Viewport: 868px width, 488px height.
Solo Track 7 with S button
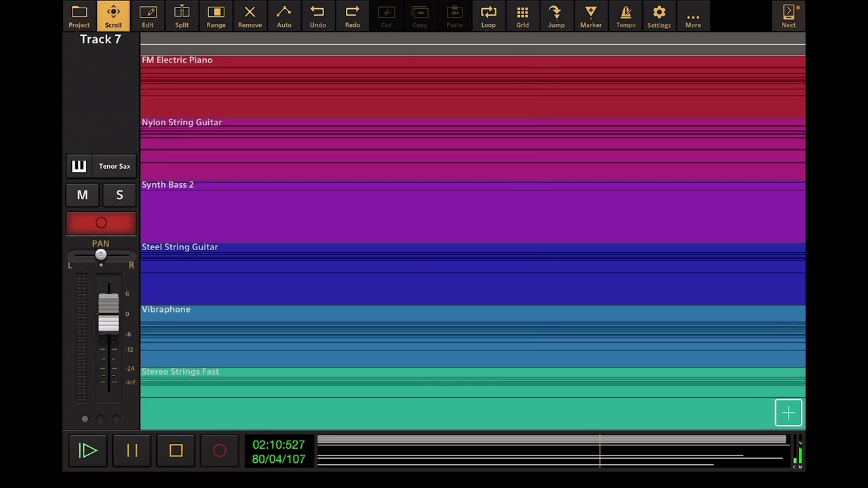[119, 195]
